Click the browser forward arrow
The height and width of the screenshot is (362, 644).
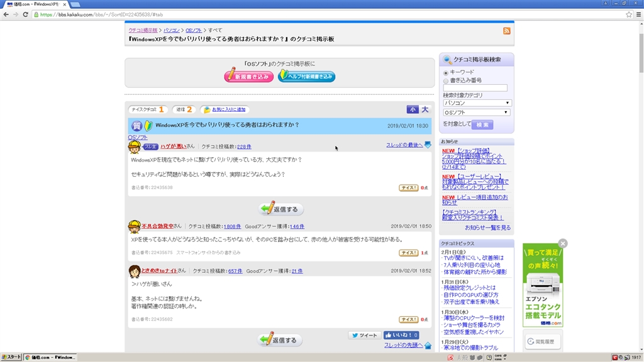(16, 14)
